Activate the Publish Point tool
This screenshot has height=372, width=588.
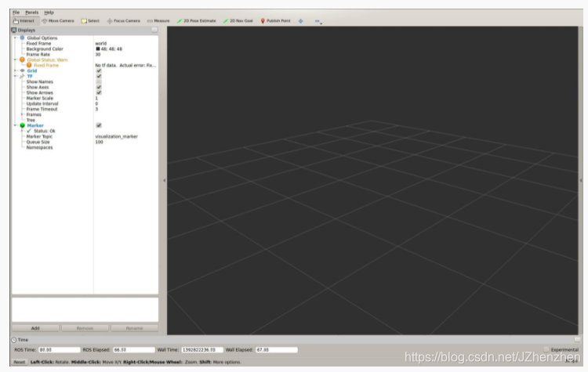coord(275,21)
